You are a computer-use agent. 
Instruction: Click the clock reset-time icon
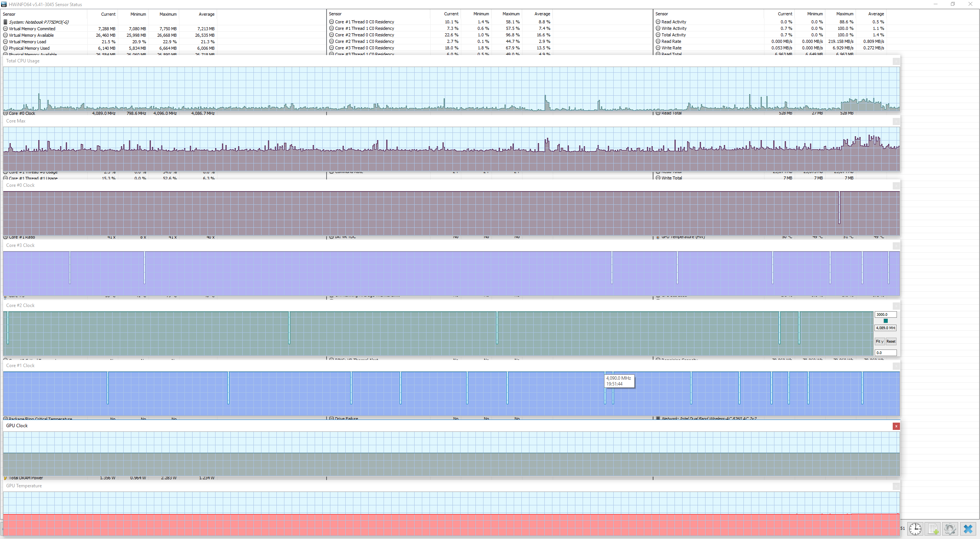click(x=915, y=529)
